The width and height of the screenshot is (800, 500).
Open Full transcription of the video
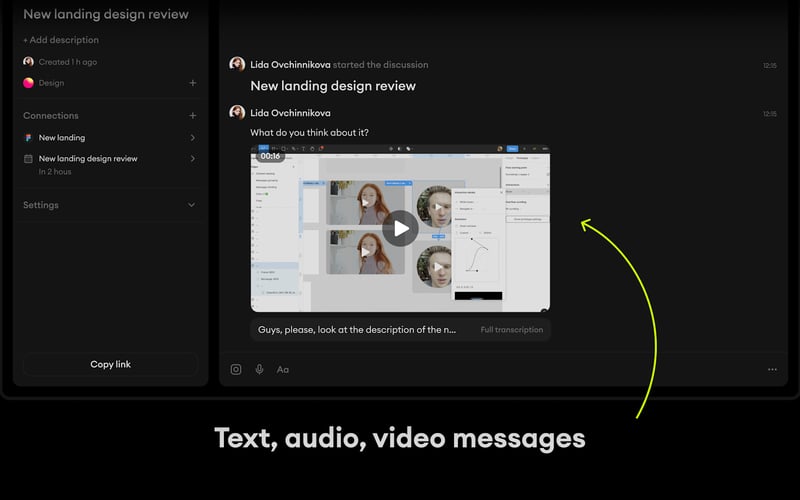pyautogui.click(x=512, y=330)
